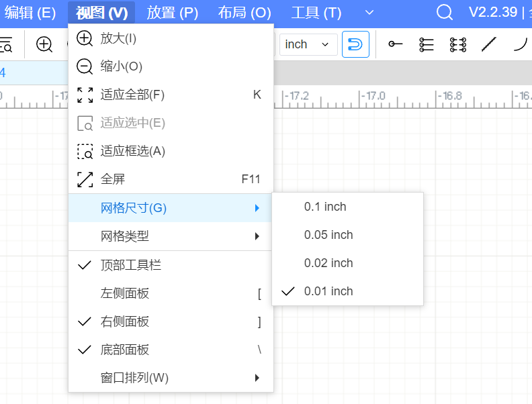Select the single pin placement tool

tap(395, 44)
